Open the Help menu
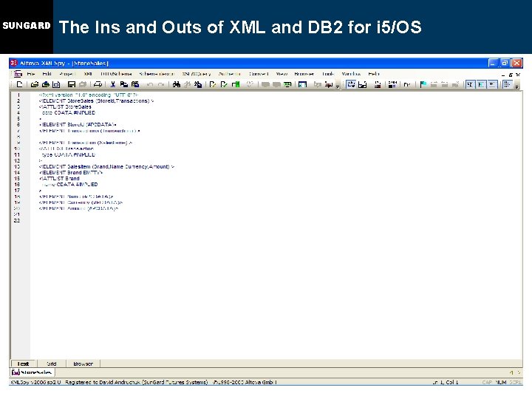The image size is (532, 399). click(x=374, y=74)
